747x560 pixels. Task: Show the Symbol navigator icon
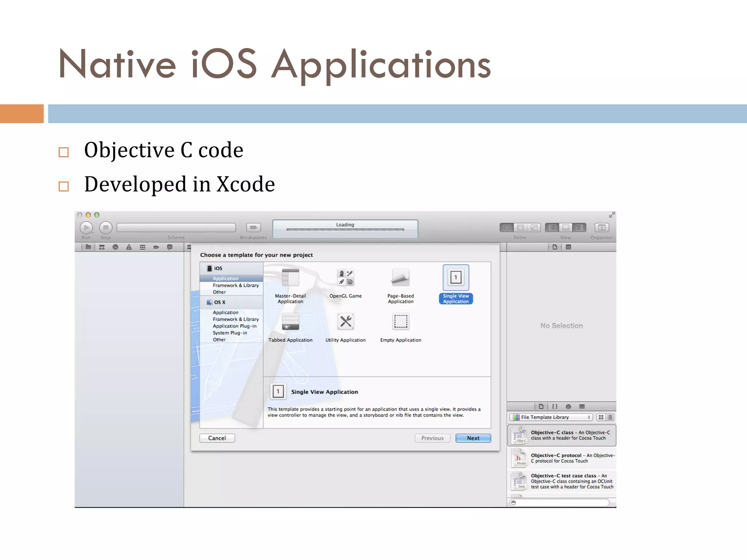(x=102, y=247)
